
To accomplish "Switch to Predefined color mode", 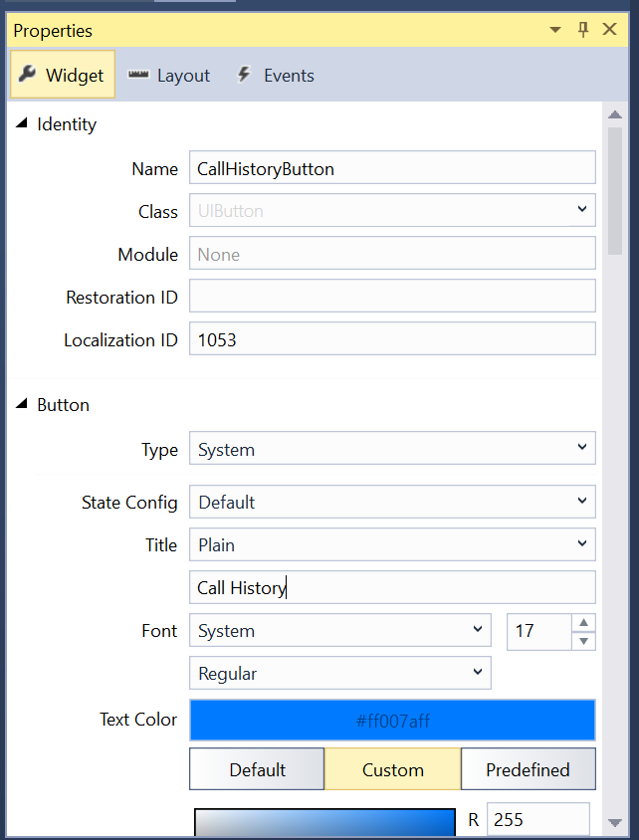I will point(528,768).
